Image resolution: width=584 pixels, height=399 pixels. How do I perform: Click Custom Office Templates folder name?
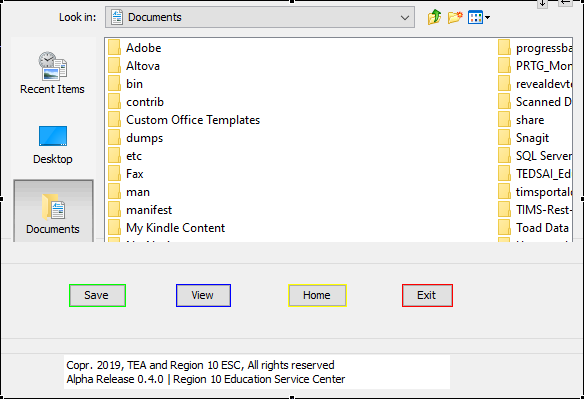pyautogui.click(x=193, y=120)
